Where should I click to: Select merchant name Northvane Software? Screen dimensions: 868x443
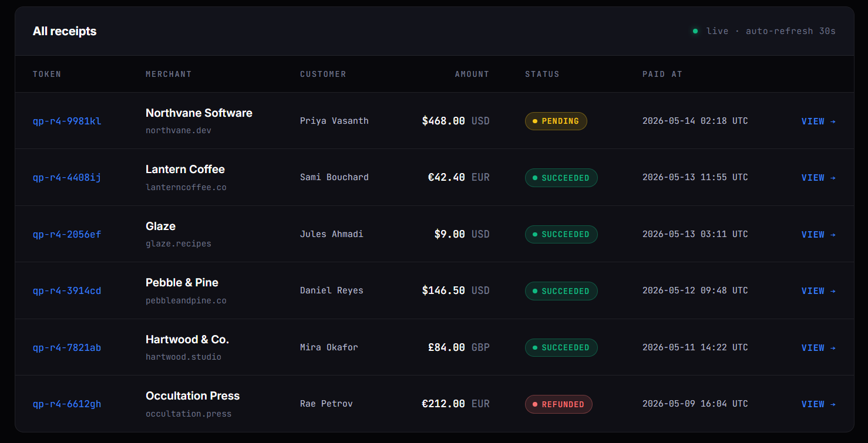199,113
